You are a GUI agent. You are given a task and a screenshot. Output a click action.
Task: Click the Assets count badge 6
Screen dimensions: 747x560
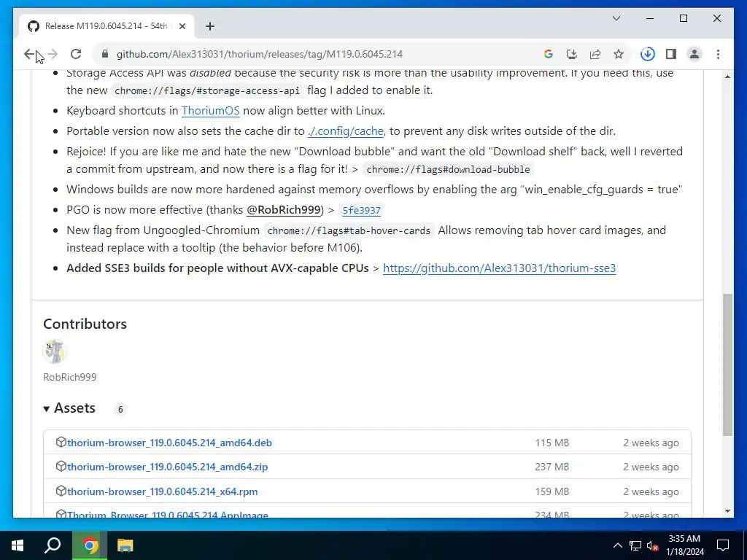[120, 409]
